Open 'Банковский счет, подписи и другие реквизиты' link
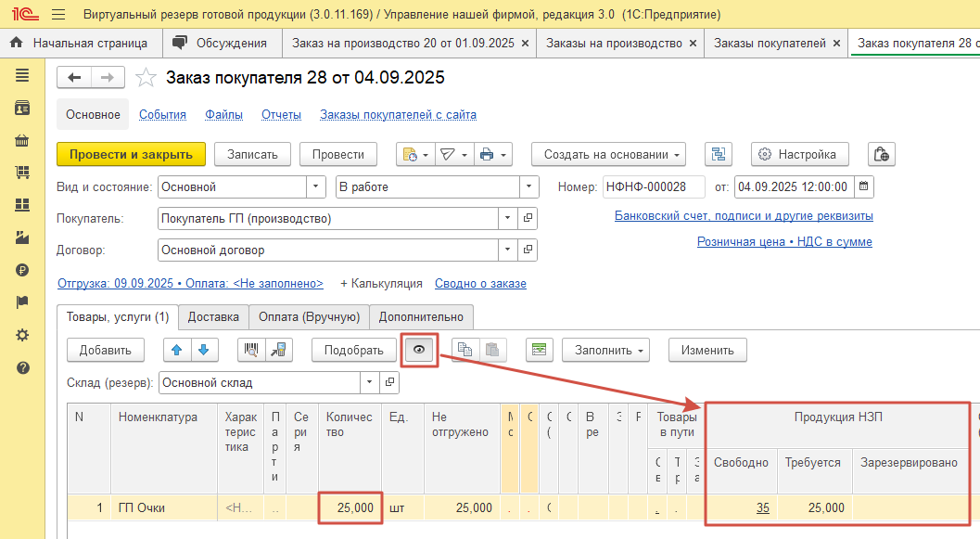The width and height of the screenshot is (980, 539). [744, 216]
